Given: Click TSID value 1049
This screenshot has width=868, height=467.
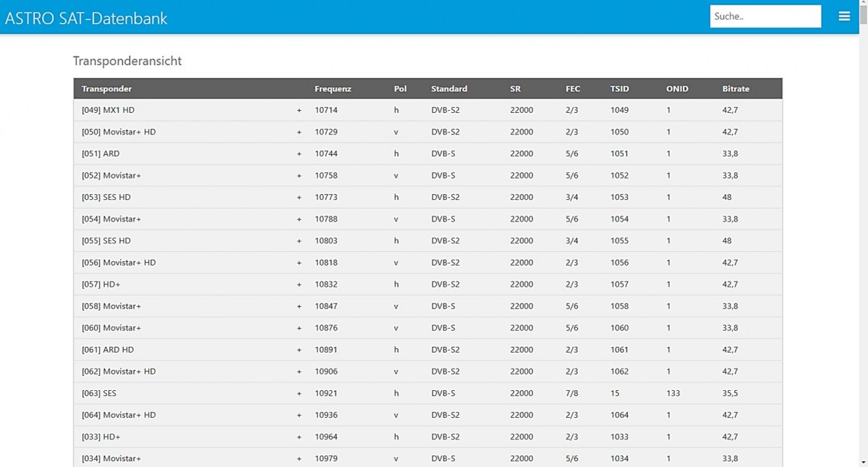Looking at the screenshot, I should coord(619,110).
